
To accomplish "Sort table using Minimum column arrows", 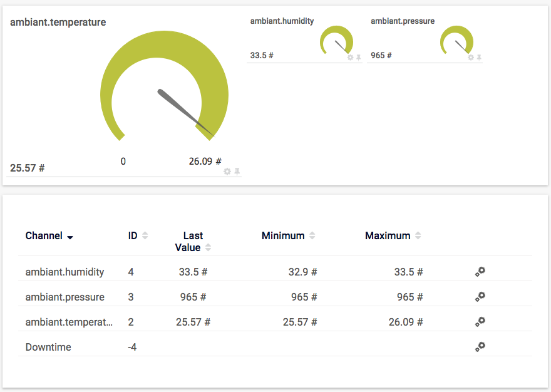I will coord(312,236).
